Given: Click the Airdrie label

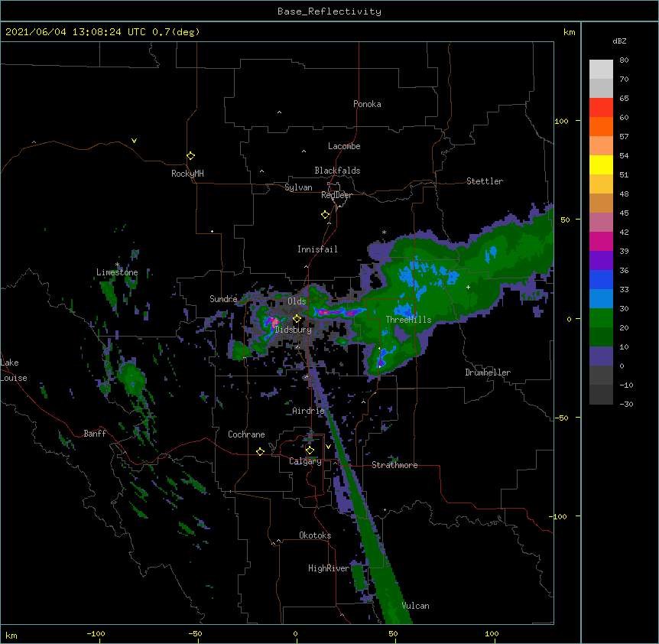Looking at the screenshot, I should 308,411.
